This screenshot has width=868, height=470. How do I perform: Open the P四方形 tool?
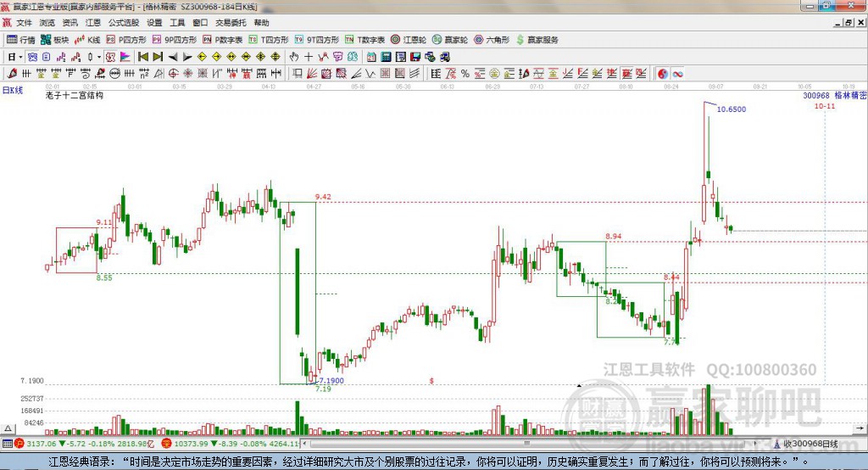coord(126,40)
